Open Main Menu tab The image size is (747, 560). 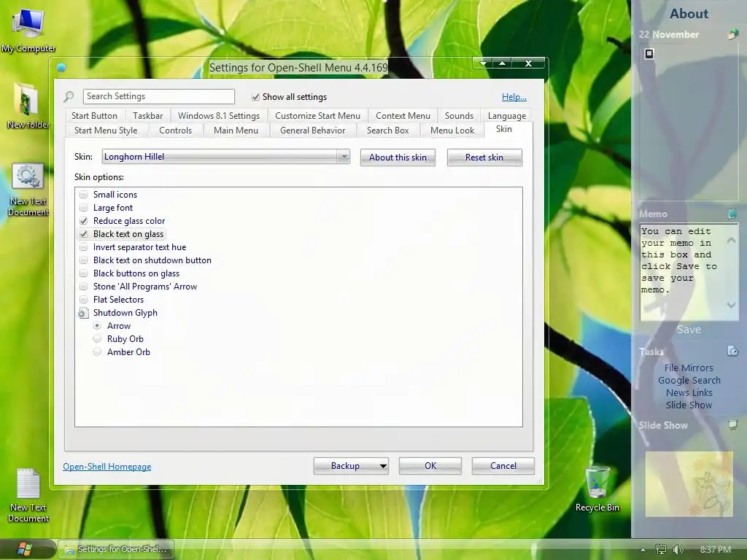[x=236, y=131]
